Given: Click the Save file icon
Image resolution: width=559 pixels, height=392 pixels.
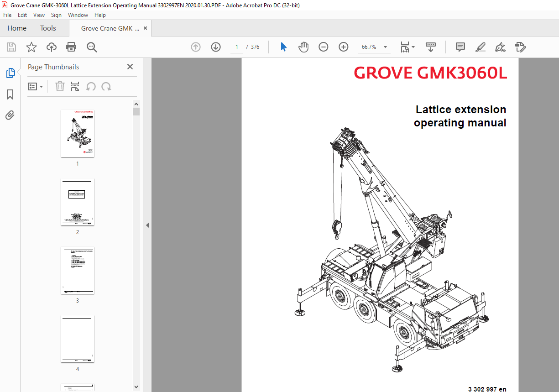Looking at the screenshot, I should point(11,47).
